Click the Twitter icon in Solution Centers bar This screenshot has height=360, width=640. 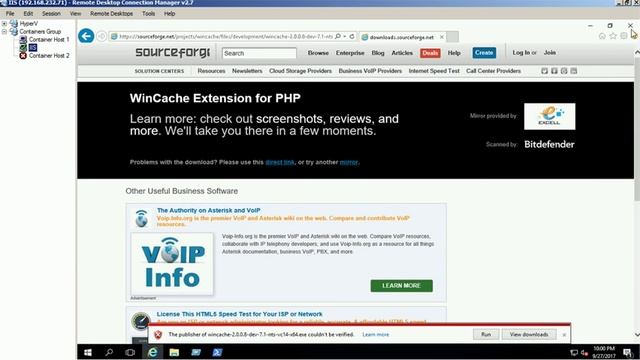[544, 71]
